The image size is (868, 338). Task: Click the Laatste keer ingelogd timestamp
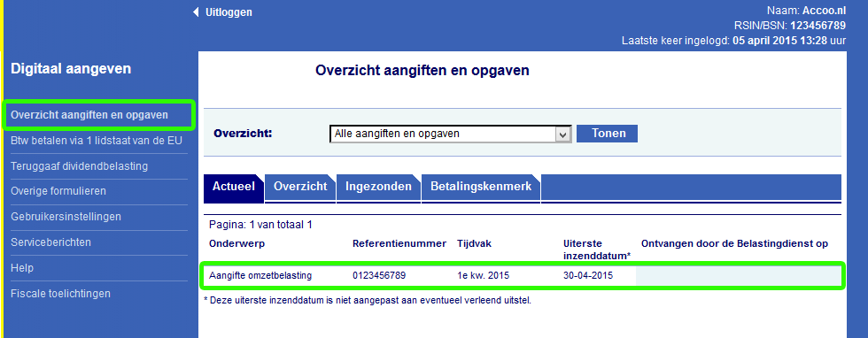click(x=733, y=41)
